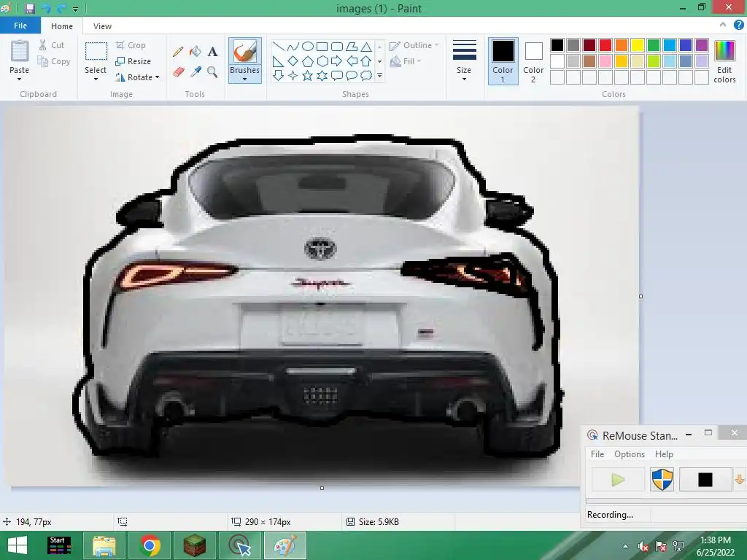Activate Color 2 selector
This screenshot has width=747, height=560.
(x=533, y=61)
